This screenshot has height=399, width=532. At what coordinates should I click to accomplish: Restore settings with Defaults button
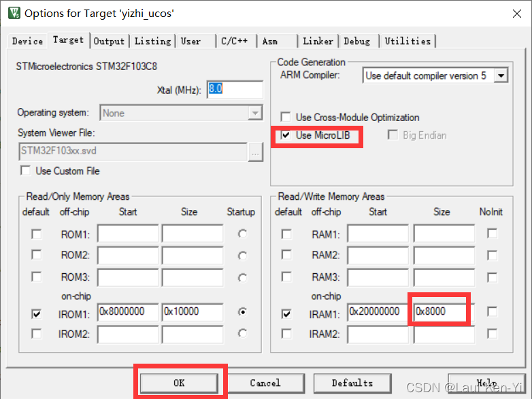pyautogui.click(x=352, y=383)
